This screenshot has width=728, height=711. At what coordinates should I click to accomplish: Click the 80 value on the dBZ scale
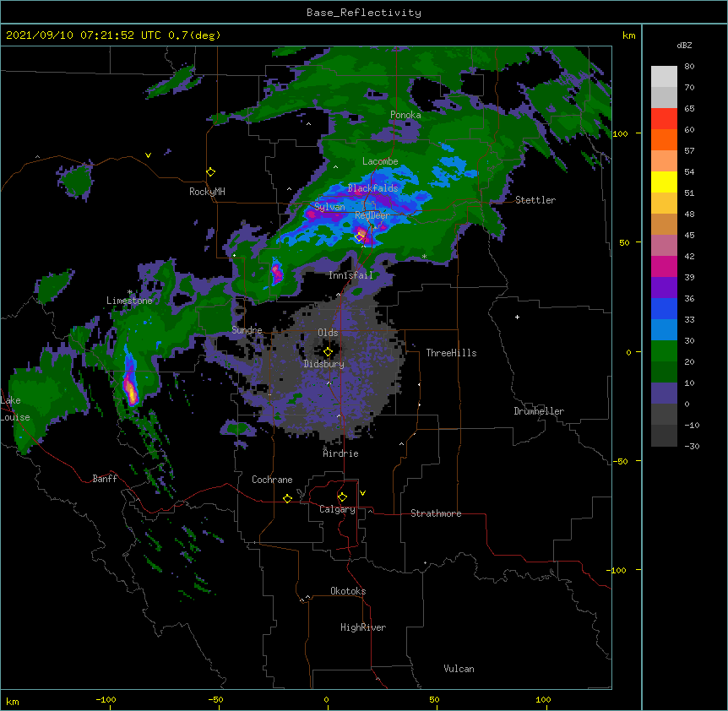pyautogui.click(x=689, y=67)
